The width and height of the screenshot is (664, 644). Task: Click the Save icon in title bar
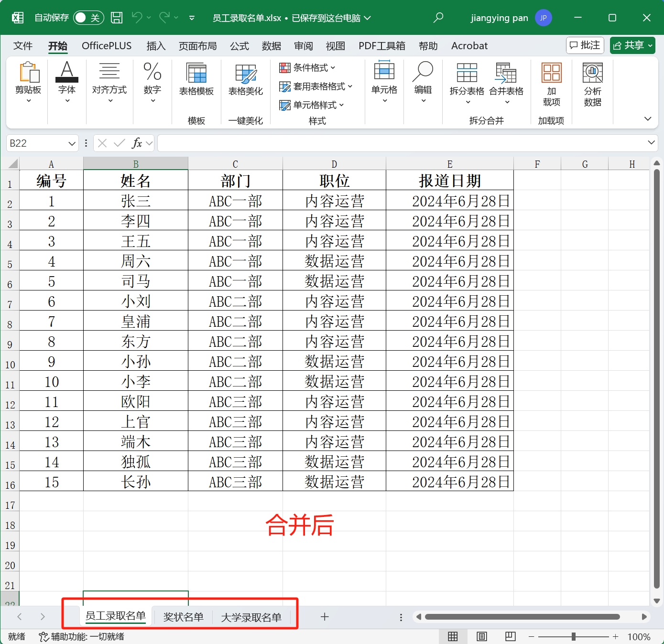point(117,18)
